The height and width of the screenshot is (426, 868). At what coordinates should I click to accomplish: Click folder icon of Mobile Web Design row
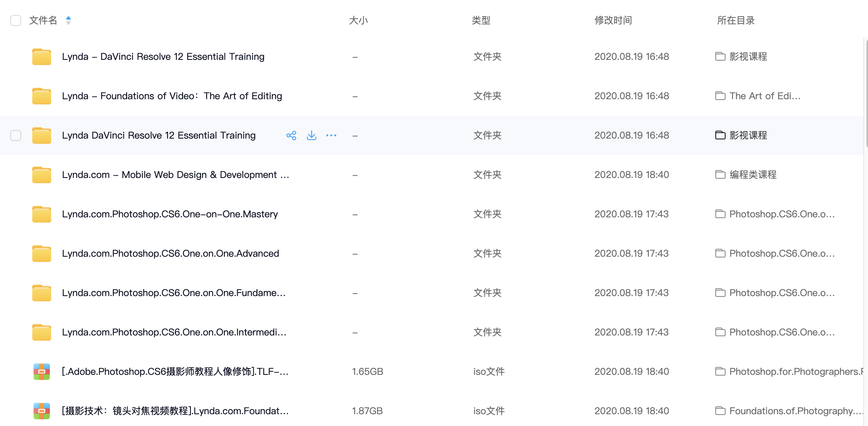(x=42, y=175)
